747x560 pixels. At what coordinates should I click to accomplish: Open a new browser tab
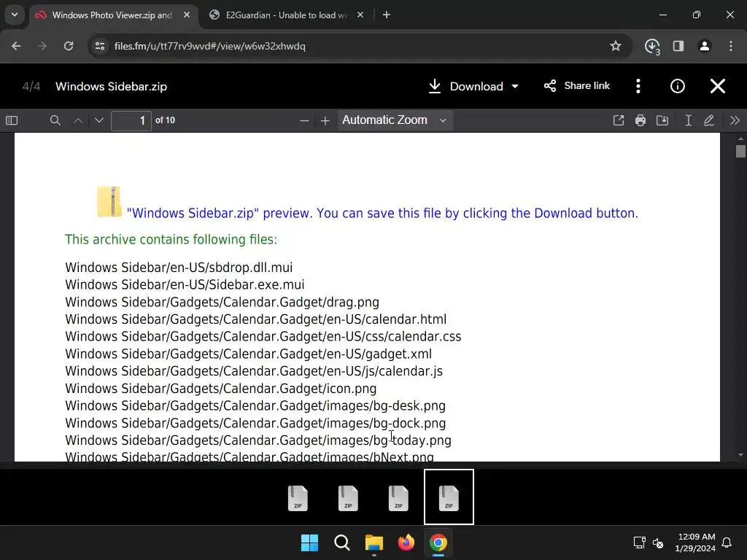387,15
